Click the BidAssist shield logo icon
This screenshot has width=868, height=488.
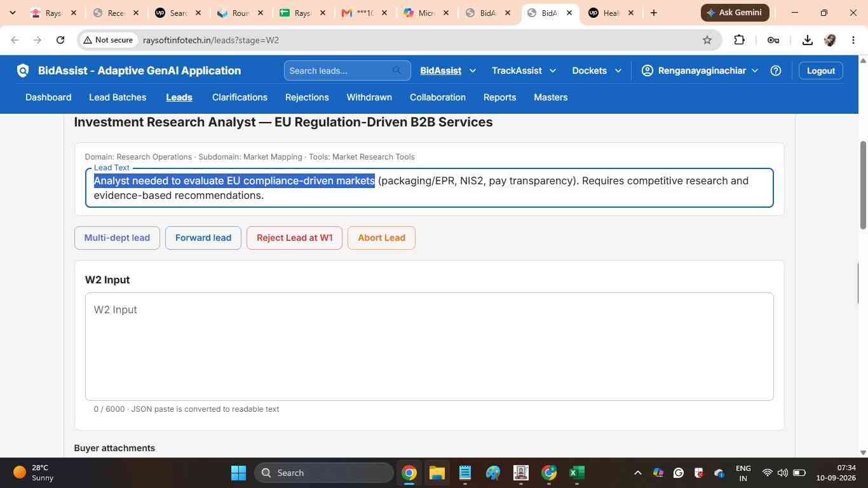(x=23, y=71)
